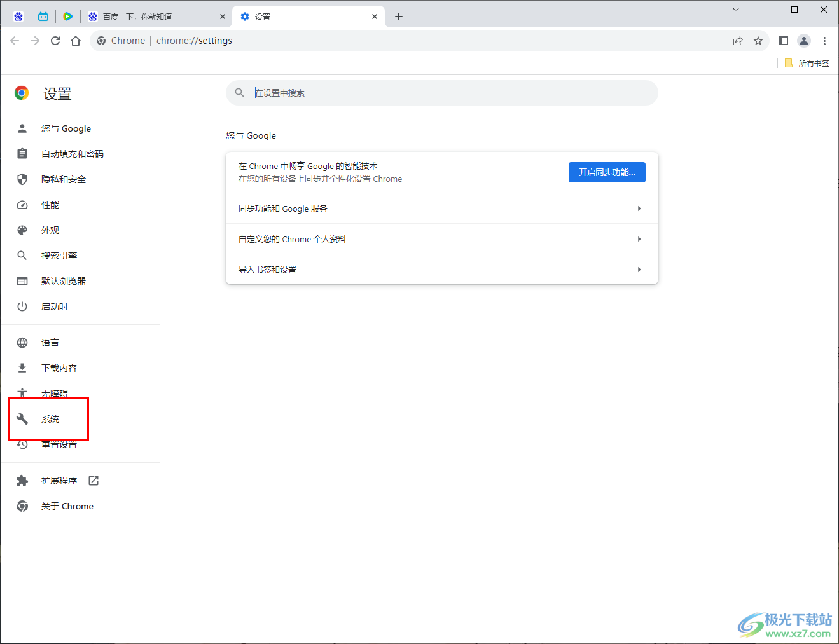The height and width of the screenshot is (644, 839).
Task: Click the person icon for 您与 Google
Action: click(22, 128)
